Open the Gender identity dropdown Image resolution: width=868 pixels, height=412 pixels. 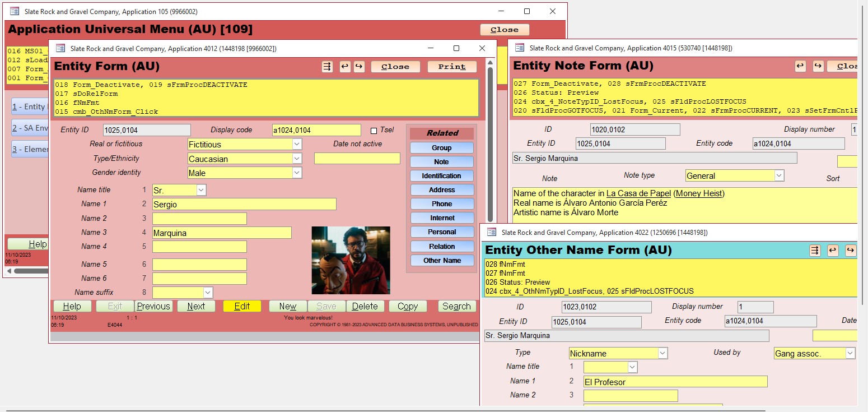pos(297,173)
